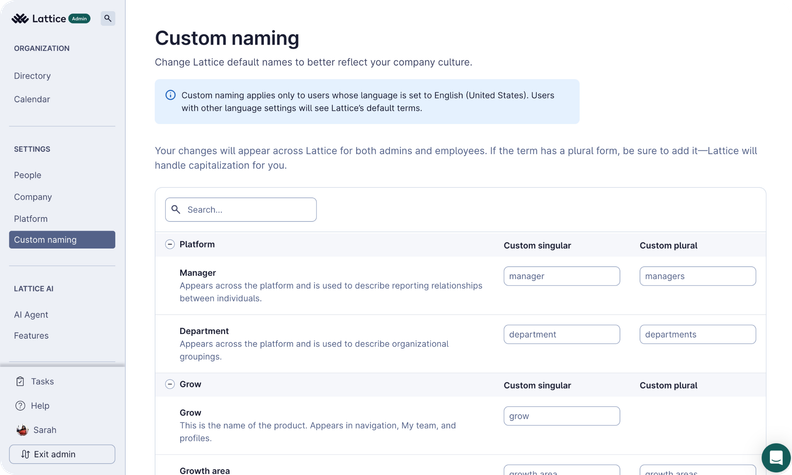Open Tasks from the sidebar
The height and width of the screenshot is (475, 792).
click(x=42, y=382)
